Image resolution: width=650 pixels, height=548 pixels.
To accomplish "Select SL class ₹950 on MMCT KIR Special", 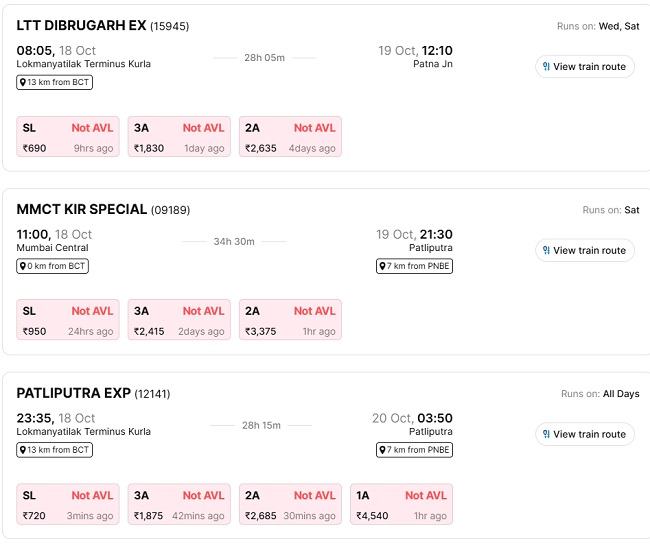I will [x=68, y=320].
